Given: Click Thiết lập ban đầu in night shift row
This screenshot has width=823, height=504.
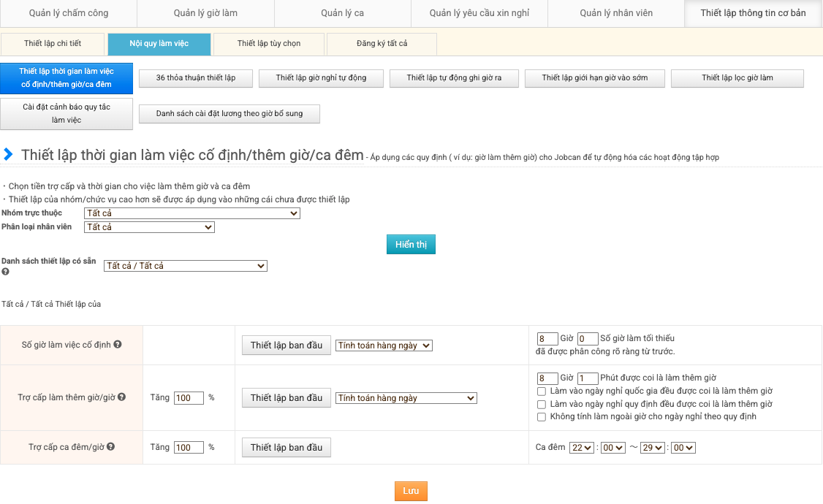Looking at the screenshot, I should (x=286, y=448).
